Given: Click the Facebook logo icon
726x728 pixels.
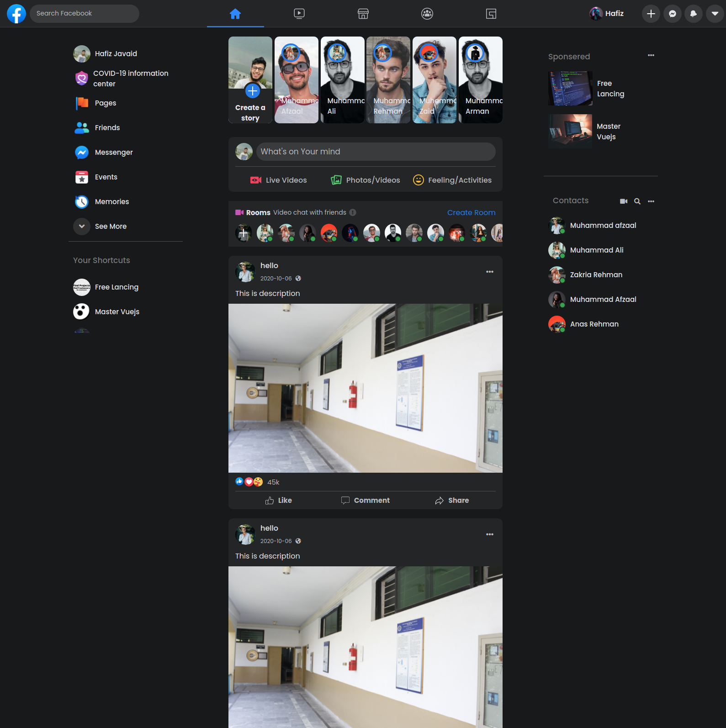Looking at the screenshot, I should [16, 14].
